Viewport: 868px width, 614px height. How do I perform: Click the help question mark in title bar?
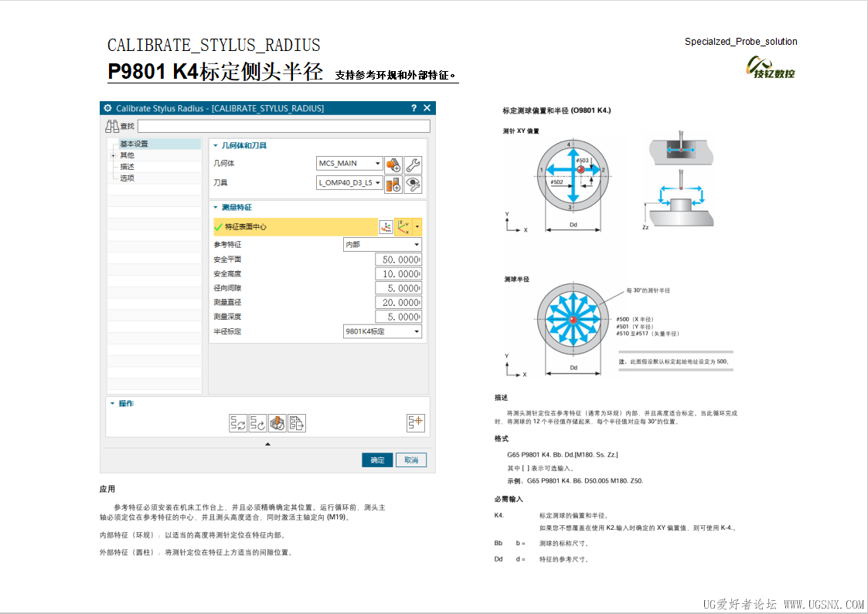pyautogui.click(x=414, y=108)
